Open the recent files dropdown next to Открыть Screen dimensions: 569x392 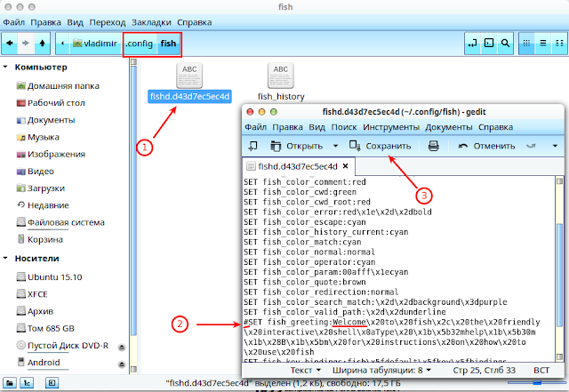(x=336, y=146)
